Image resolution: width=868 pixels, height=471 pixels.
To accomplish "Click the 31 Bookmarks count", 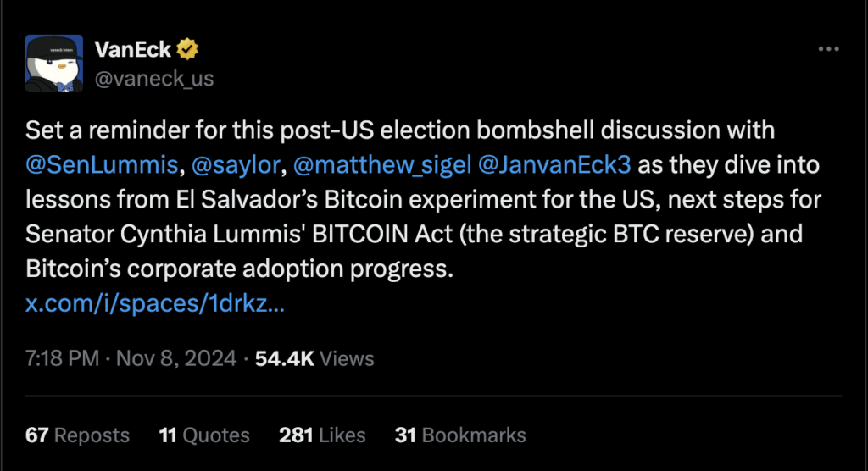I will [460, 435].
